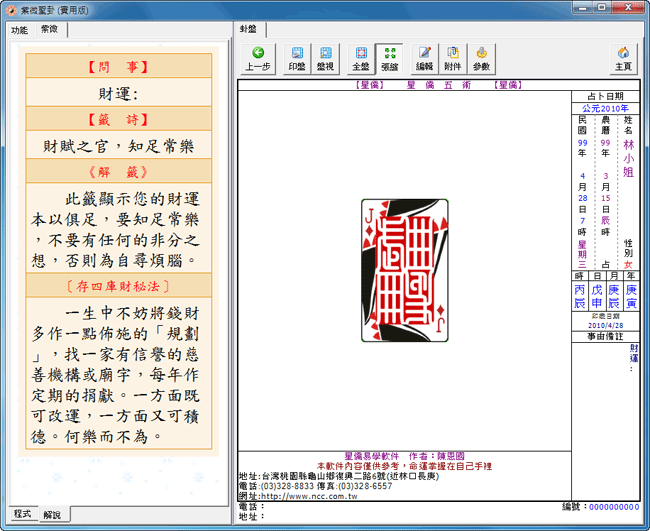Click the 公元2010年 year label
Viewport: 650px width, 531px height.
pyautogui.click(x=605, y=109)
